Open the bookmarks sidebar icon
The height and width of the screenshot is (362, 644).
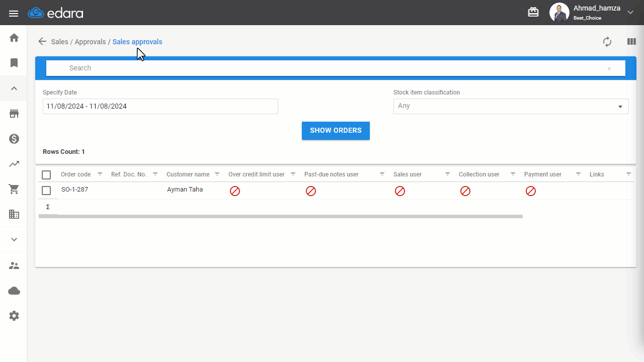14,63
